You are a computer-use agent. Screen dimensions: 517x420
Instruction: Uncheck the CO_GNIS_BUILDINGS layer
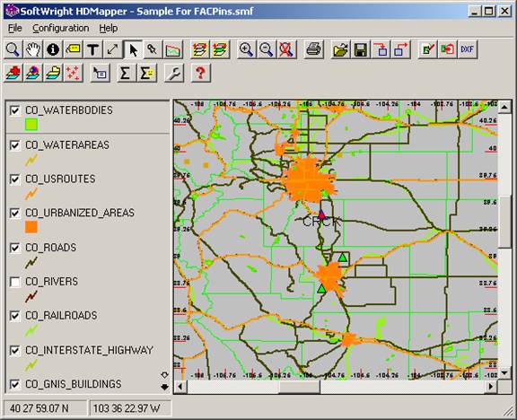[15, 384]
